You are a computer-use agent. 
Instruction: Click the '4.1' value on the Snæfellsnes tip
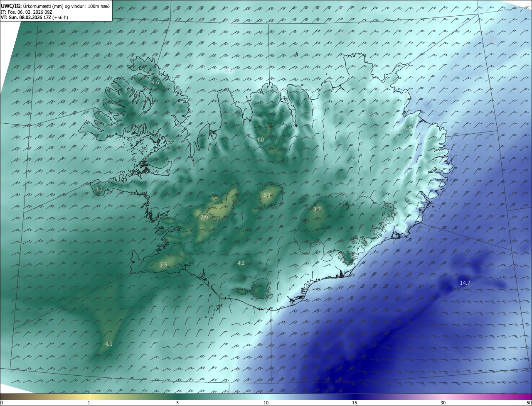99,188
